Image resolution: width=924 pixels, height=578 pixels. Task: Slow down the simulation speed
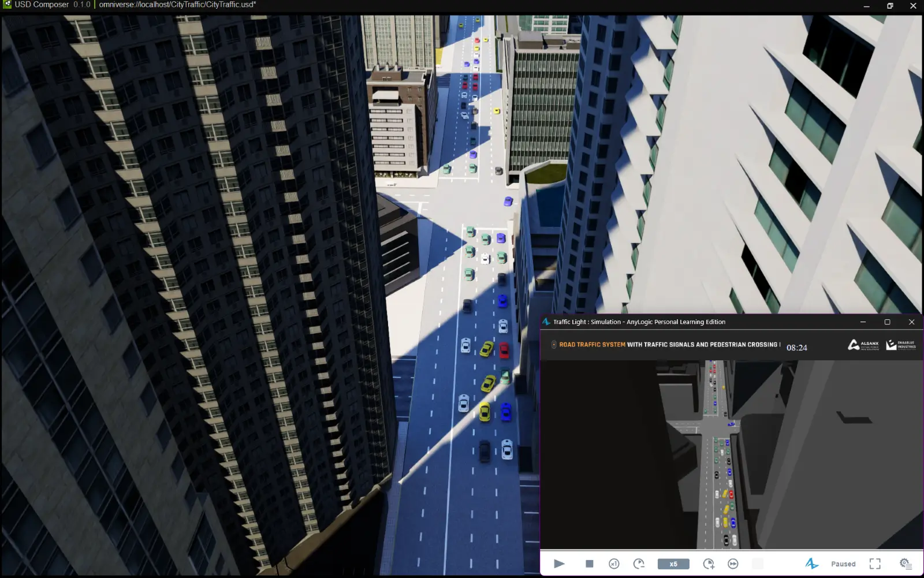639,564
